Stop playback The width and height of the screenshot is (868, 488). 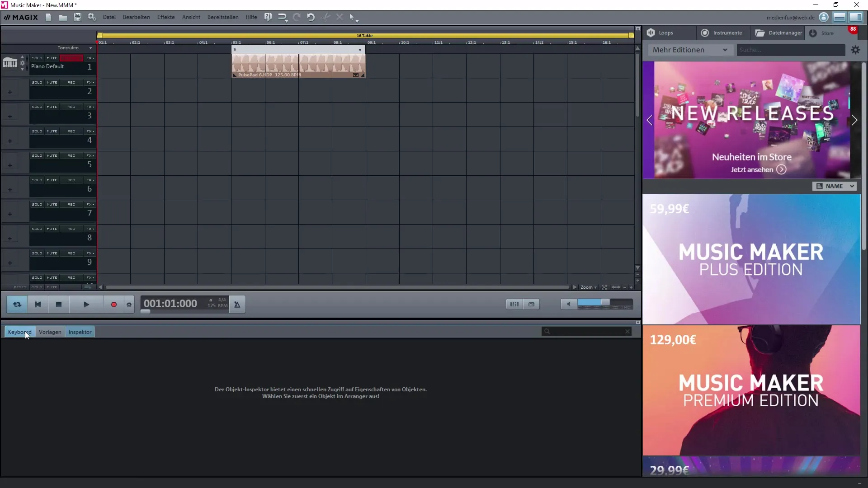coord(59,305)
